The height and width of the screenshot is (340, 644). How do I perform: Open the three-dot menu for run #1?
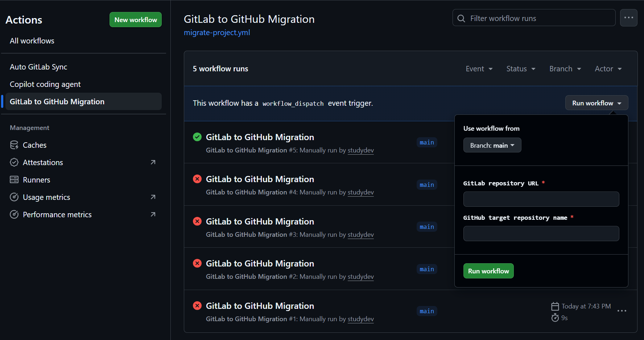click(x=622, y=311)
